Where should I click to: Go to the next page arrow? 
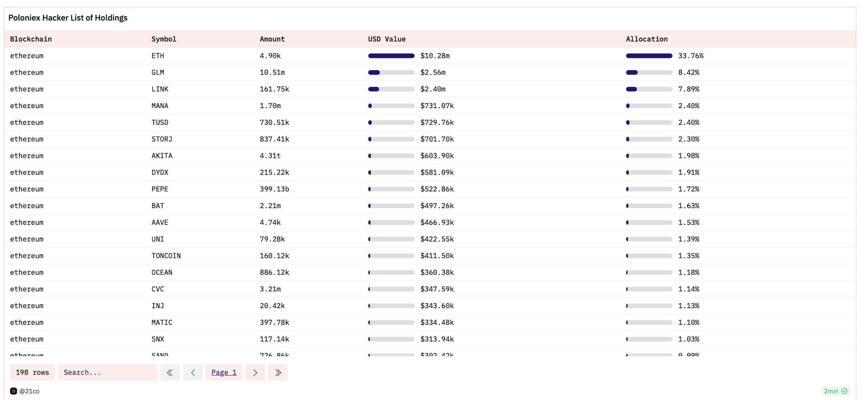[x=255, y=372]
